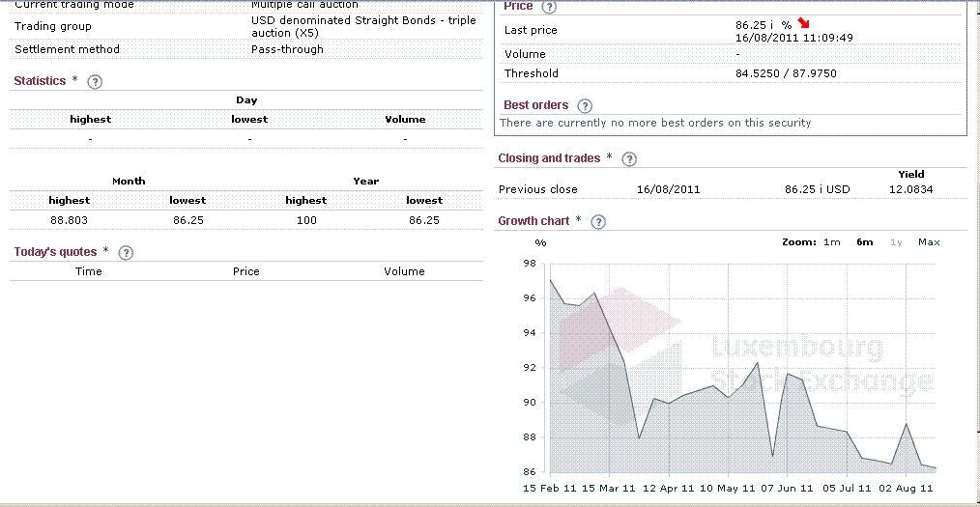Select the 6m chart zoom option
Screen dimensions: 980x507
point(864,242)
